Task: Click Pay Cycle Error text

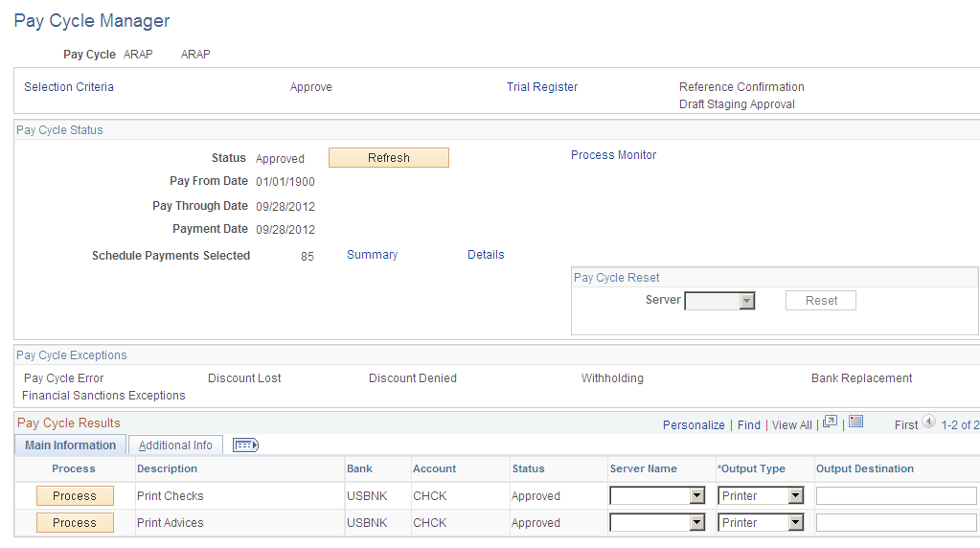Action: [x=64, y=378]
